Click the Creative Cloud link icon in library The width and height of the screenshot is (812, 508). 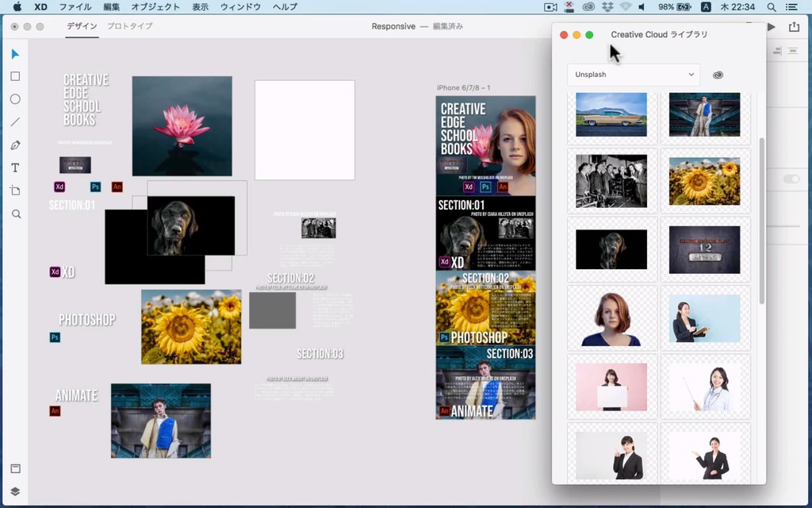(718, 75)
